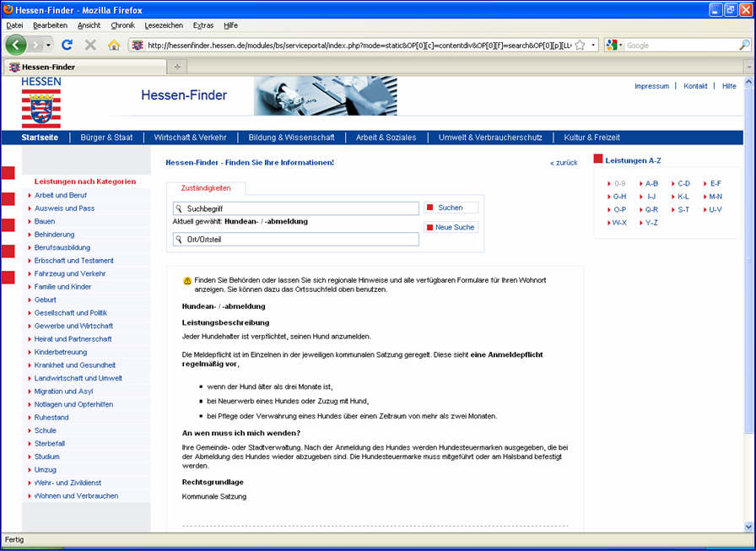The image size is (756, 551).
Task: Go to Startseite in navigation bar
Action: 40,138
